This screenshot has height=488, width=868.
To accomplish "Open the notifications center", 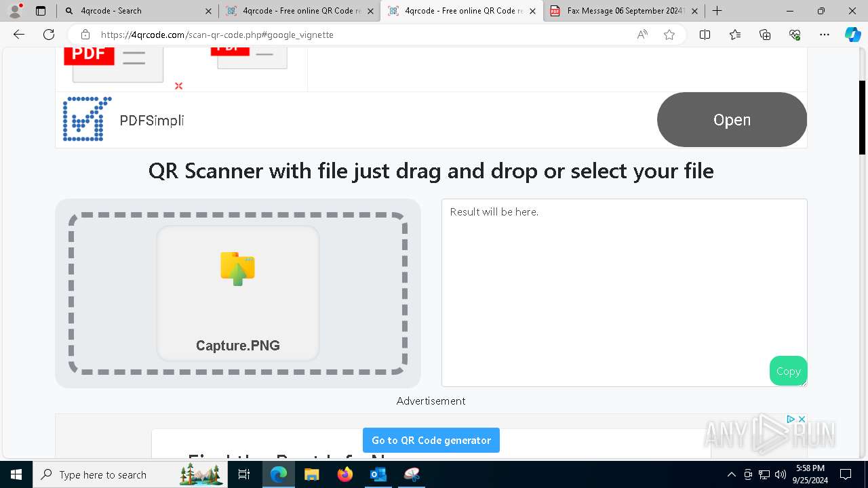I will click(846, 474).
